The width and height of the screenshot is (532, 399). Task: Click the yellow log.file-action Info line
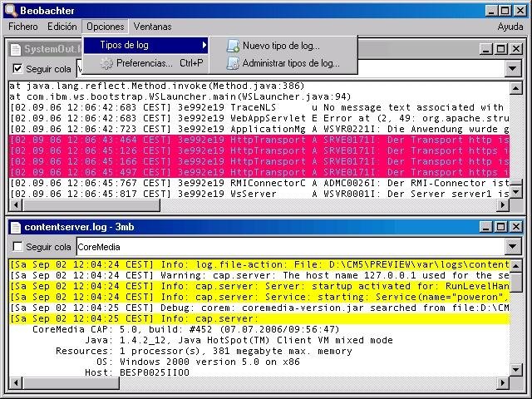[x=259, y=264]
